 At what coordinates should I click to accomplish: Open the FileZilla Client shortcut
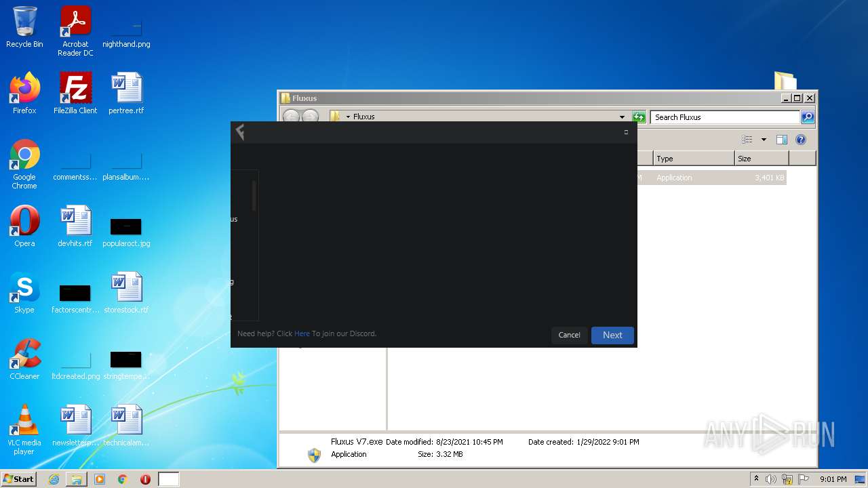click(x=75, y=94)
